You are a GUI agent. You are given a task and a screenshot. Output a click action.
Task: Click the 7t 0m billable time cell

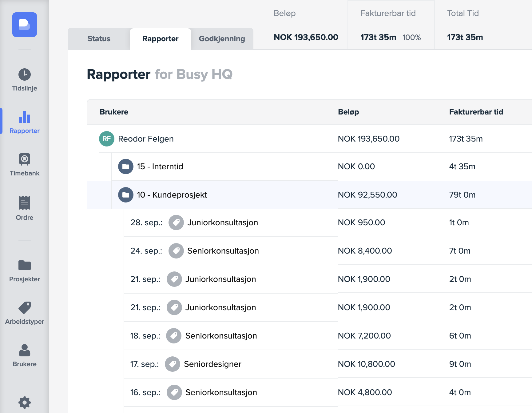tap(460, 251)
